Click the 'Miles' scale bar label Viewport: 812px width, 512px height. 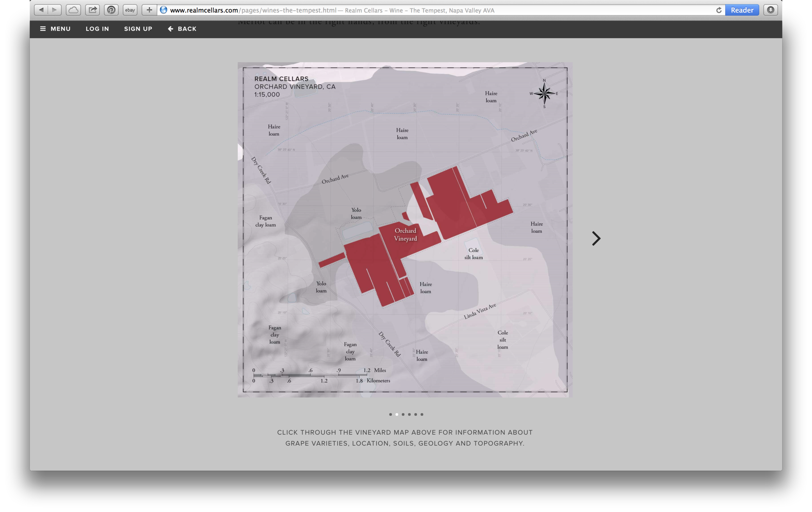click(380, 370)
